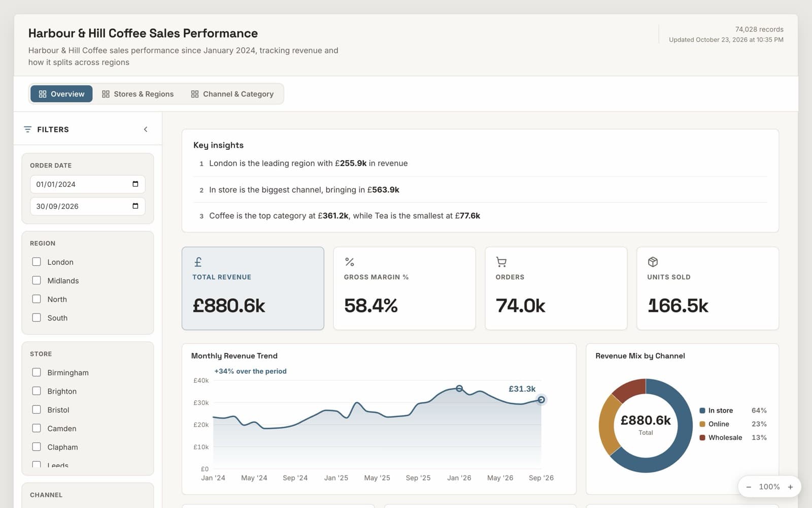Switch to Stores & Regions tab
812x508 pixels.
coord(138,94)
